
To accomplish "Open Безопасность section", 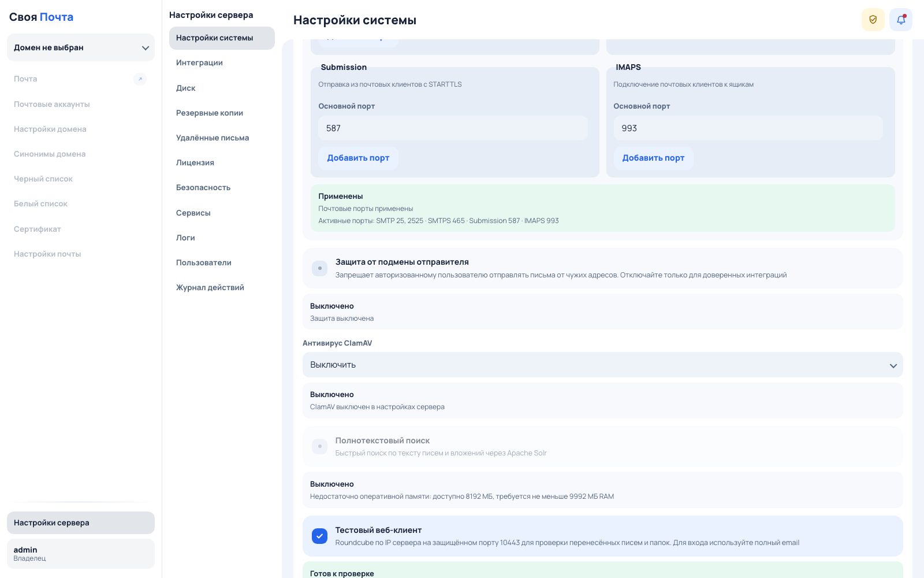I will [222, 187].
